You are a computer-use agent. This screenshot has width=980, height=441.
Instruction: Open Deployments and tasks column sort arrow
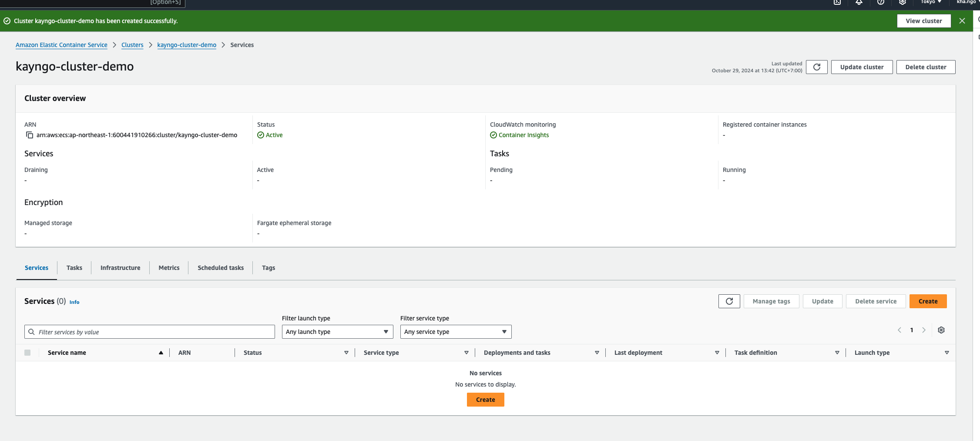point(597,353)
